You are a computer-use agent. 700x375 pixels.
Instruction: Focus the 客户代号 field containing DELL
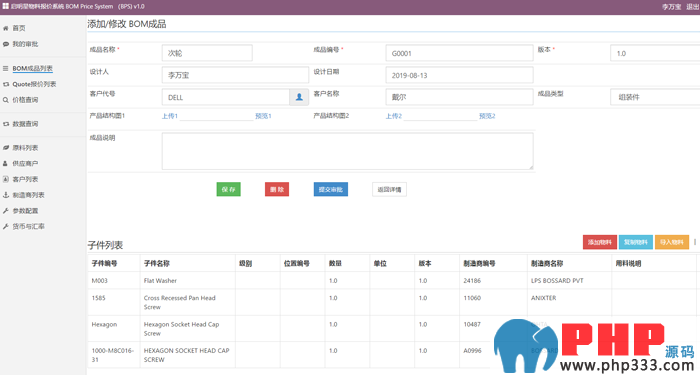pyautogui.click(x=226, y=97)
